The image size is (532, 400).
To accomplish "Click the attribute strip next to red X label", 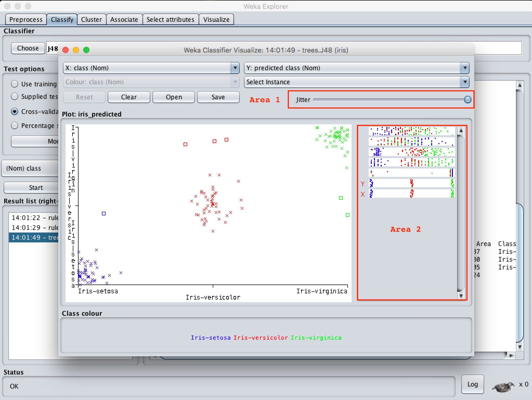I will (x=412, y=194).
